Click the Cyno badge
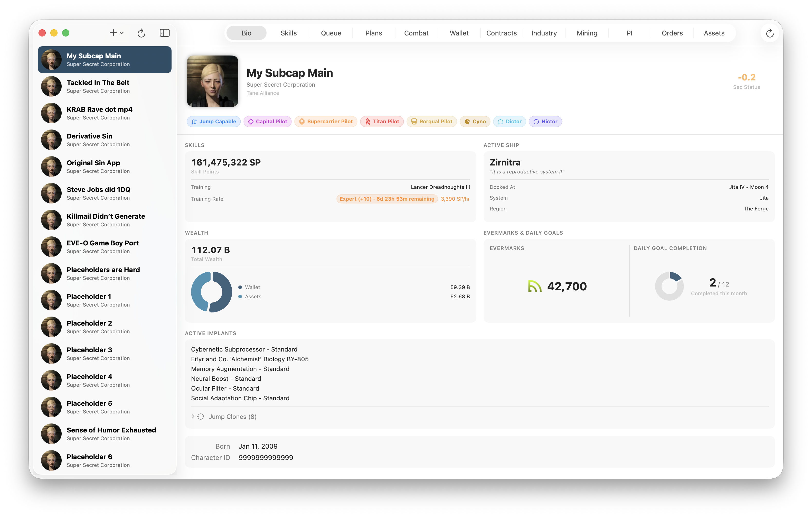 (475, 122)
